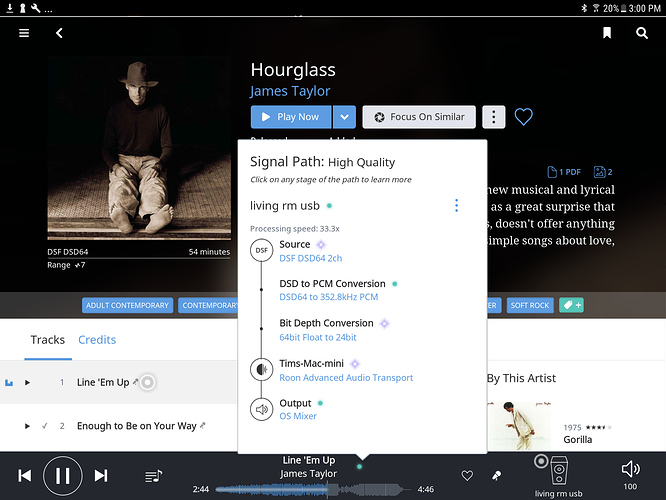The width and height of the screenshot is (666, 500).
Task: Favorite the Hourglass album with the heart
Action: coord(523,117)
